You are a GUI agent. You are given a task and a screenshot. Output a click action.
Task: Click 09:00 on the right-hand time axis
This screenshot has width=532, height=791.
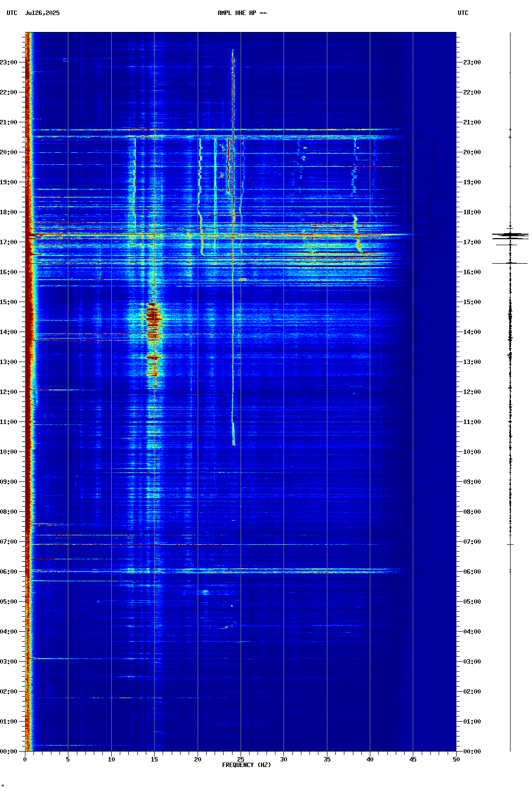(x=472, y=482)
